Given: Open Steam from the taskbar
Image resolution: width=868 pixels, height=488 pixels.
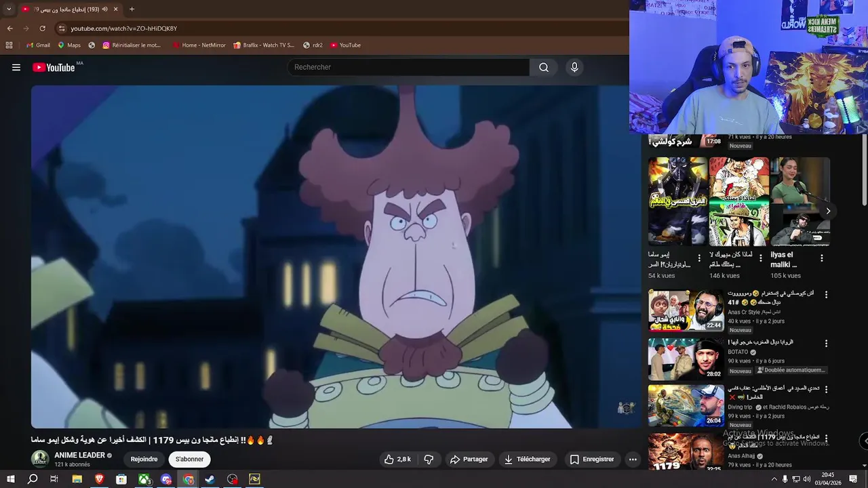Looking at the screenshot, I should click(210, 479).
